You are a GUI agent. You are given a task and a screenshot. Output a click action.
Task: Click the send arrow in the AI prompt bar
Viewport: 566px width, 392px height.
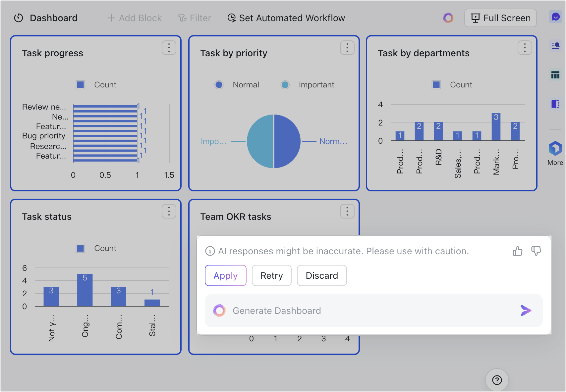tap(526, 311)
